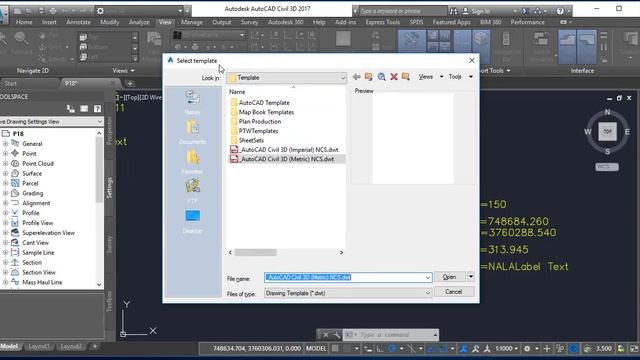
Task: Click the File name input field
Action: tap(348, 278)
